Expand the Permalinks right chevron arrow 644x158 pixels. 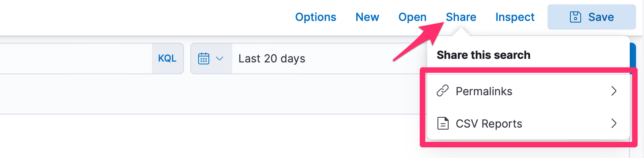[x=614, y=91]
